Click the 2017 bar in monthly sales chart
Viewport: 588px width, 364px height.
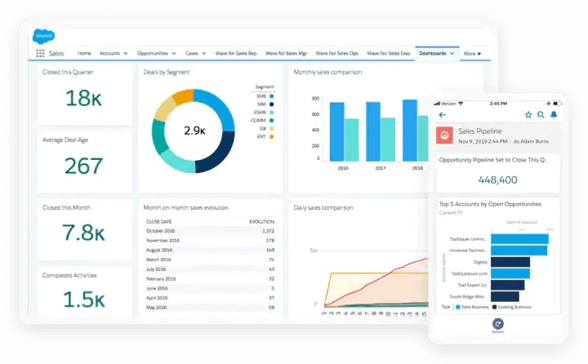point(373,131)
